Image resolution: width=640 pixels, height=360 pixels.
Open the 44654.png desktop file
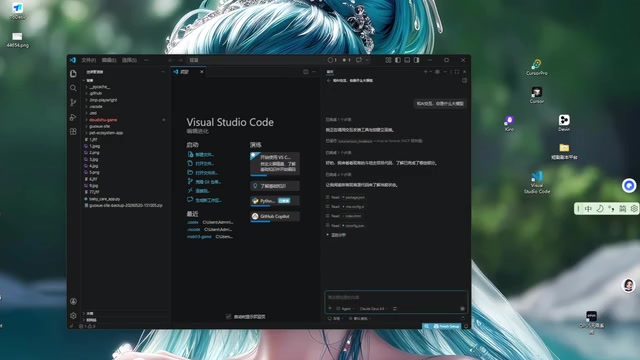[17, 40]
